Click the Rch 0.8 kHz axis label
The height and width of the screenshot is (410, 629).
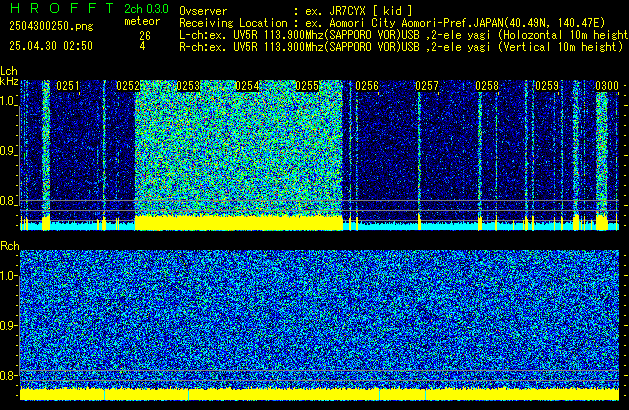tap(8, 375)
